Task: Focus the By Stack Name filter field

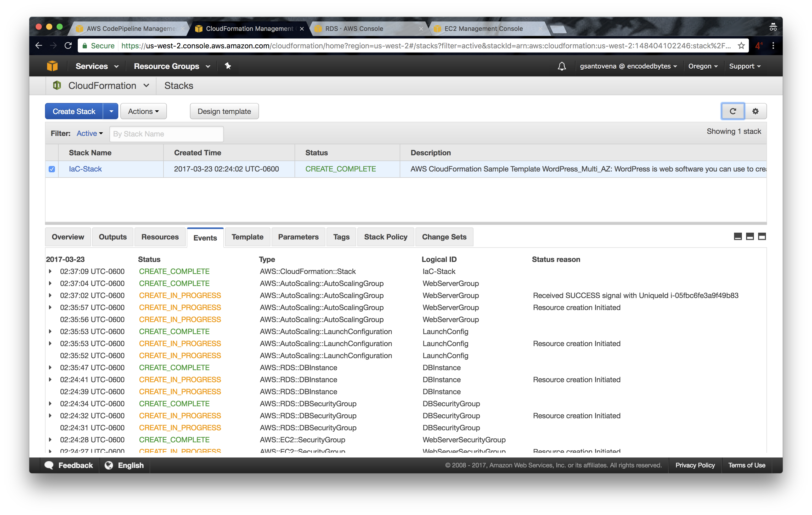Action: 166,134
